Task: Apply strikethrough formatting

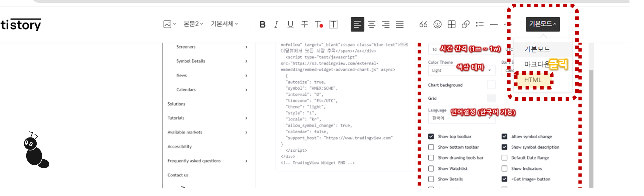Action: click(305, 24)
